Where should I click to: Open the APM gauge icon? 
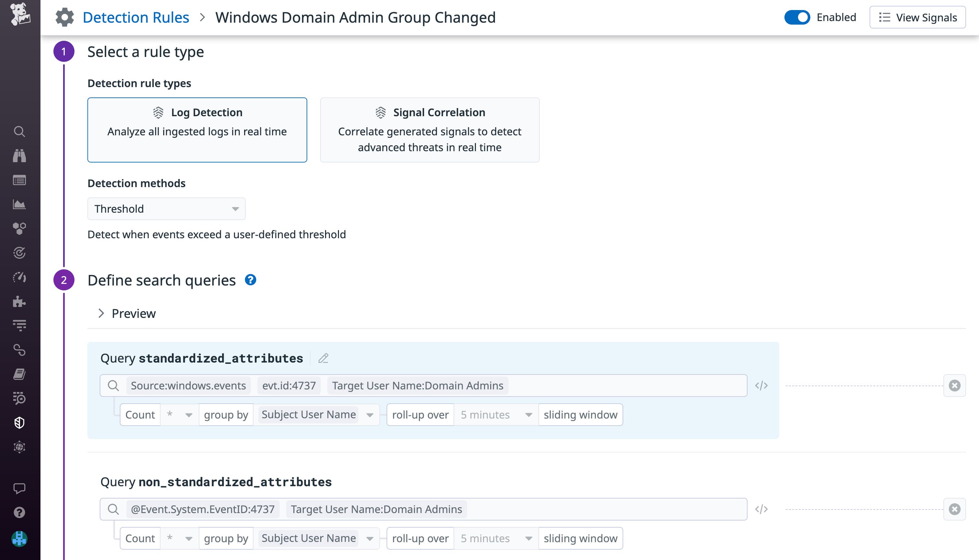tap(19, 277)
